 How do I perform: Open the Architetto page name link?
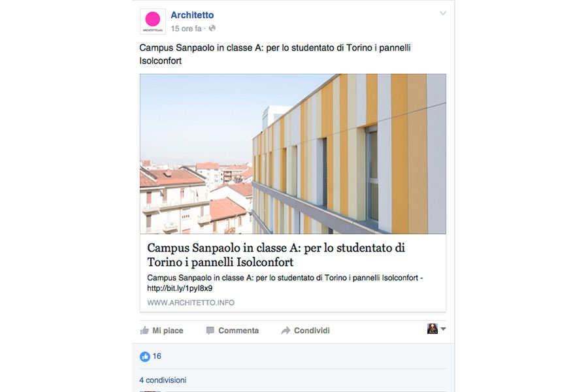(x=192, y=15)
